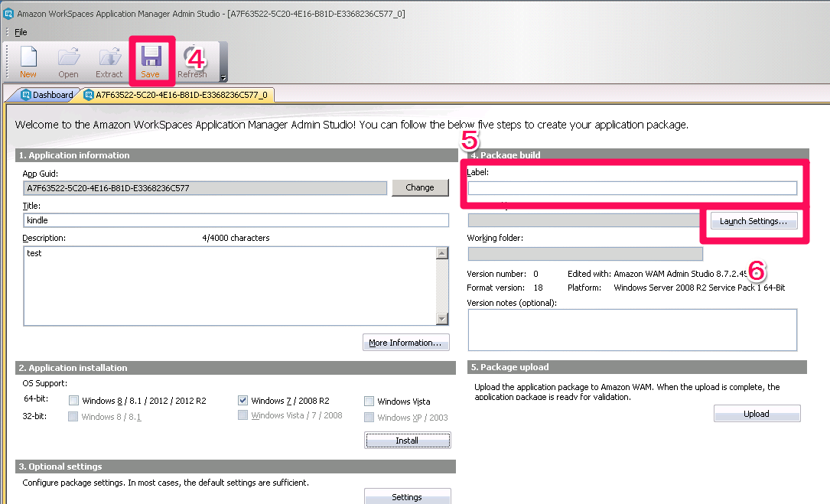Click the Change button for App Guid
The width and height of the screenshot is (830, 504).
coord(420,187)
